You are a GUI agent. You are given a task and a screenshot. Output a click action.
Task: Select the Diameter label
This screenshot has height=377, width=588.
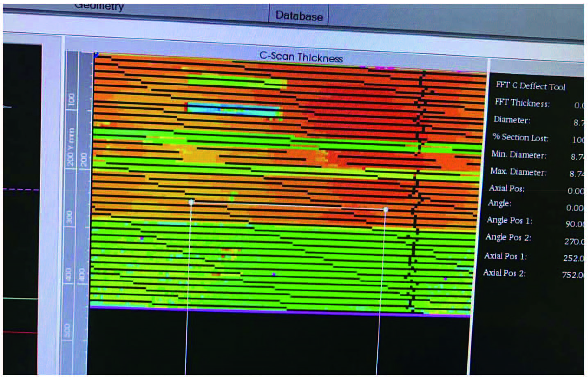tap(512, 120)
